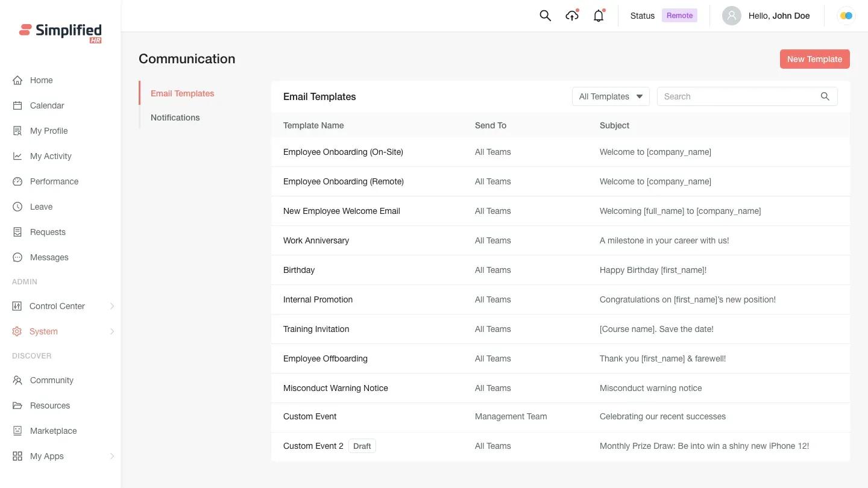Sort by Template Name column header
Screen dimensions: 868x488
pos(313,125)
